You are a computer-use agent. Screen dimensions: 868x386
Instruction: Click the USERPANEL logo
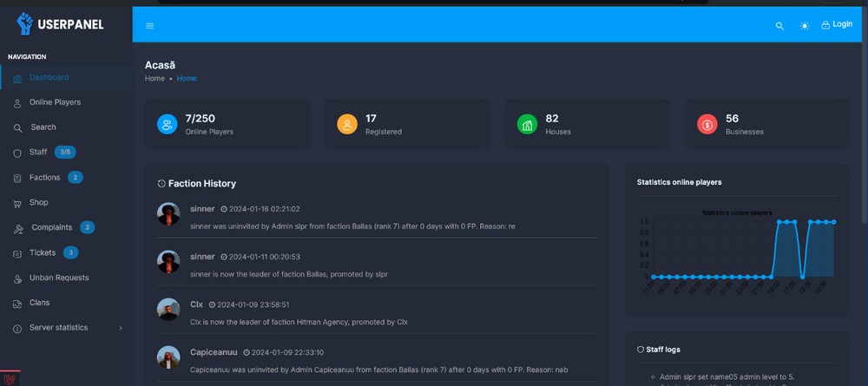coord(61,24)
